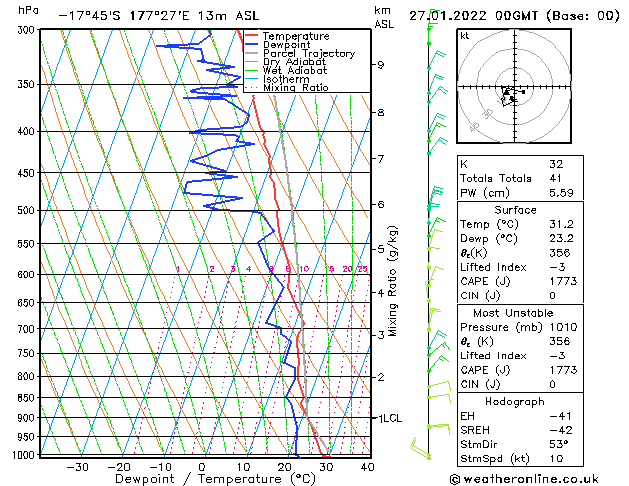Click the K index value 32
The height and width of the screenshot is (486, 629).
point(556,164)
